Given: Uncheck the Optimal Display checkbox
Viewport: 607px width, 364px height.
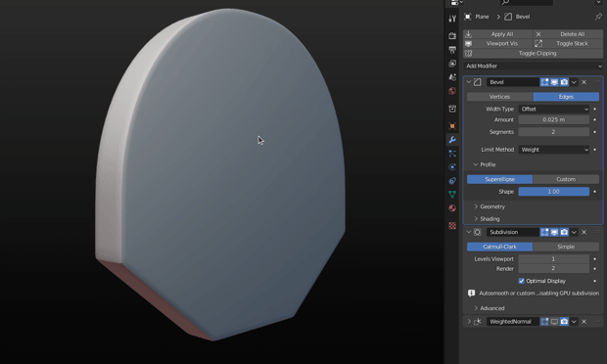Looking at the screenshot, I should pos(521,281).
